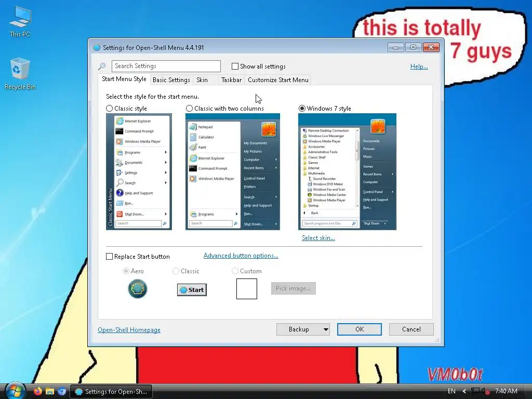Launch Firefox from the taskbar

pos(37,391)
